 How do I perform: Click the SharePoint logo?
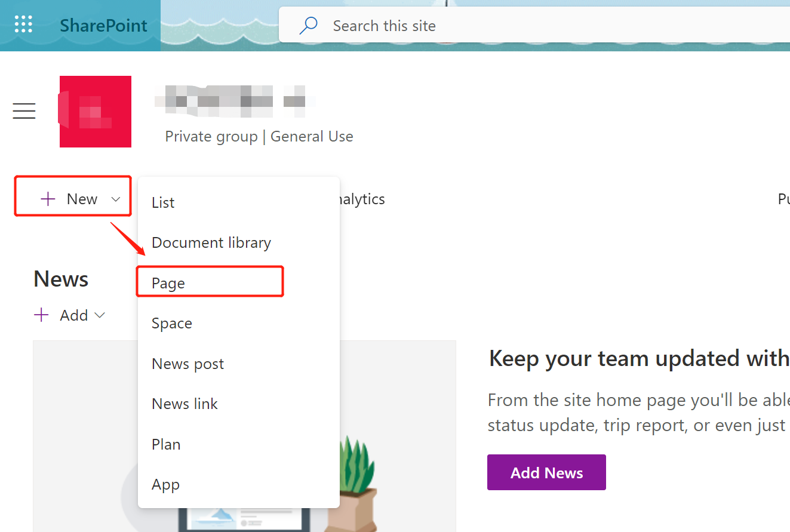click(103, 25)
